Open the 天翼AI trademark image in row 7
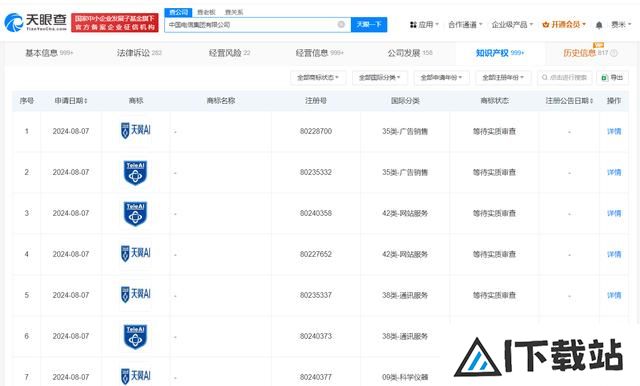Image resolution: width=640 pixels, height=386 pixels. 136,376
